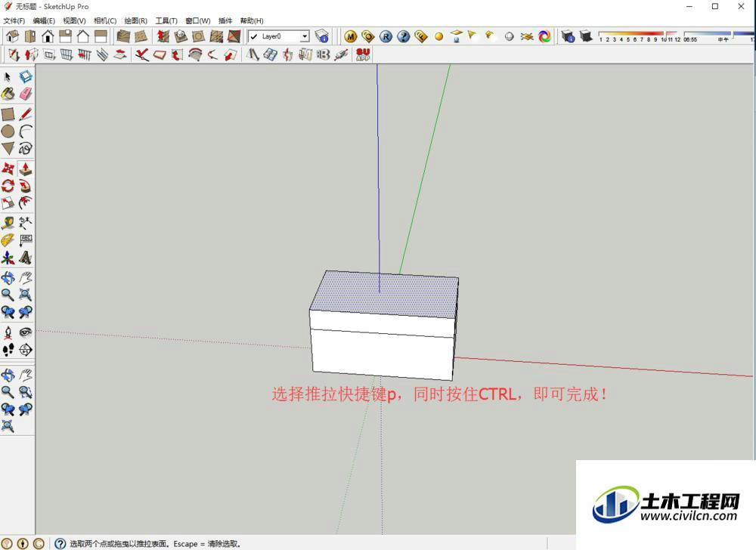Open the 绘图(R) menu

click(135, 20)
